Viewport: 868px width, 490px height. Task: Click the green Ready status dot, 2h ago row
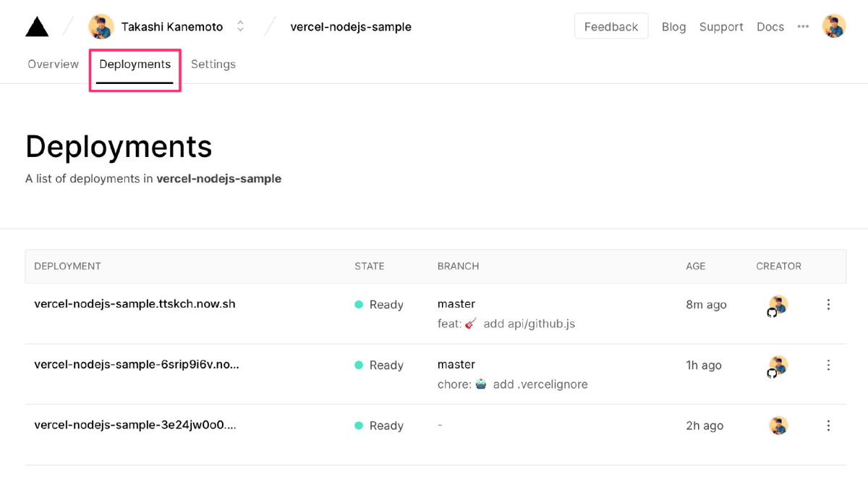(359, 426)
